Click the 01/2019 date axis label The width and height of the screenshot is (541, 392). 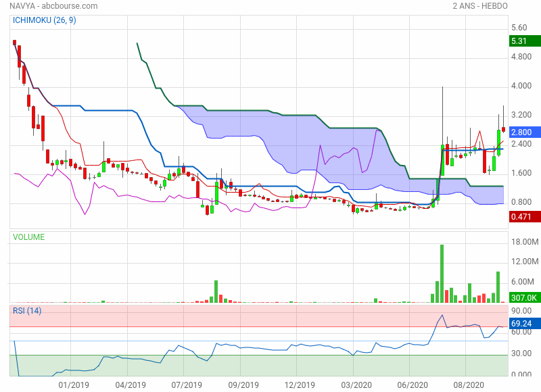tap(74, 385)
